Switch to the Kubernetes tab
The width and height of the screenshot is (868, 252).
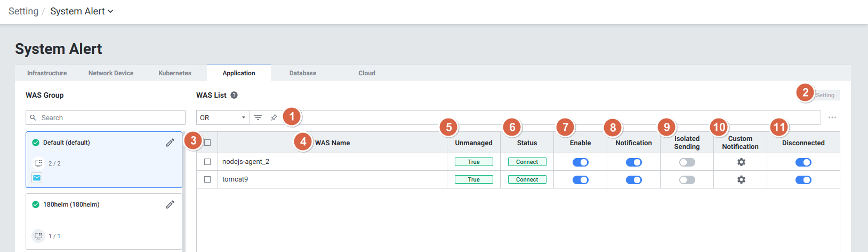coord(175,73)
